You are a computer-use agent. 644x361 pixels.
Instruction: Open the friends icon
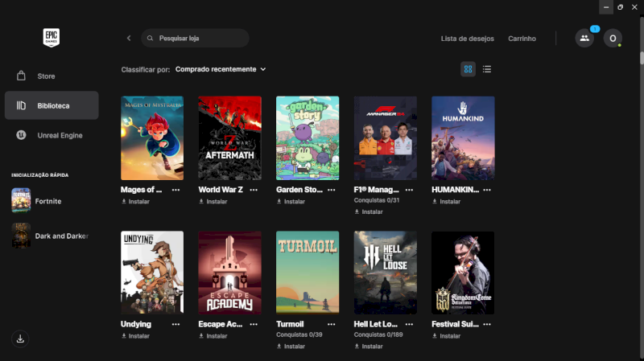(x=584, y=38)
